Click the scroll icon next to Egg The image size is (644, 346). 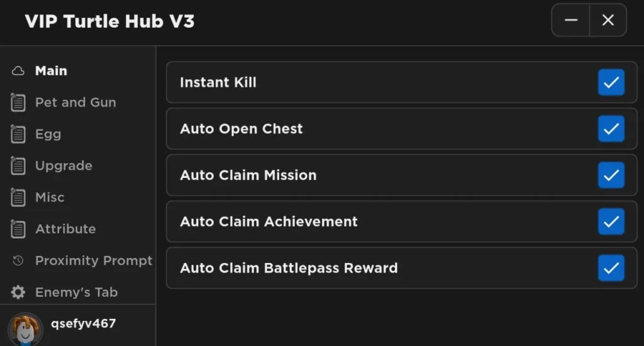point(18,134)
